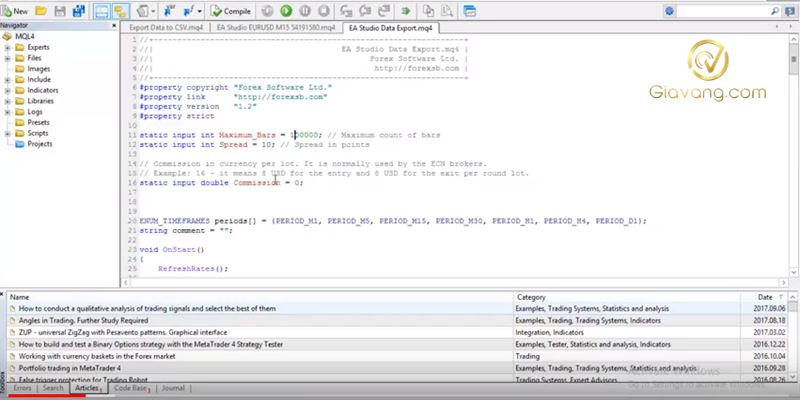Click the editor tabs scroll-left arrow

(777, 27)
